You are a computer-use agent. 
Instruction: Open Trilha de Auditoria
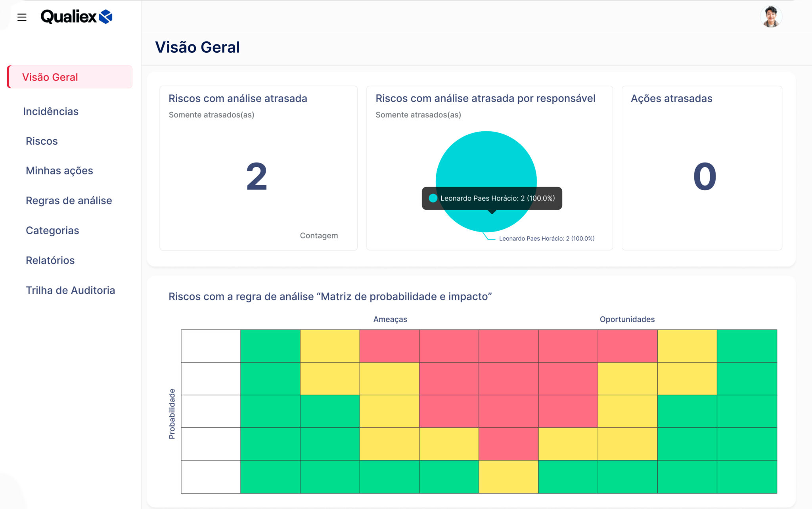click(71, 290)
